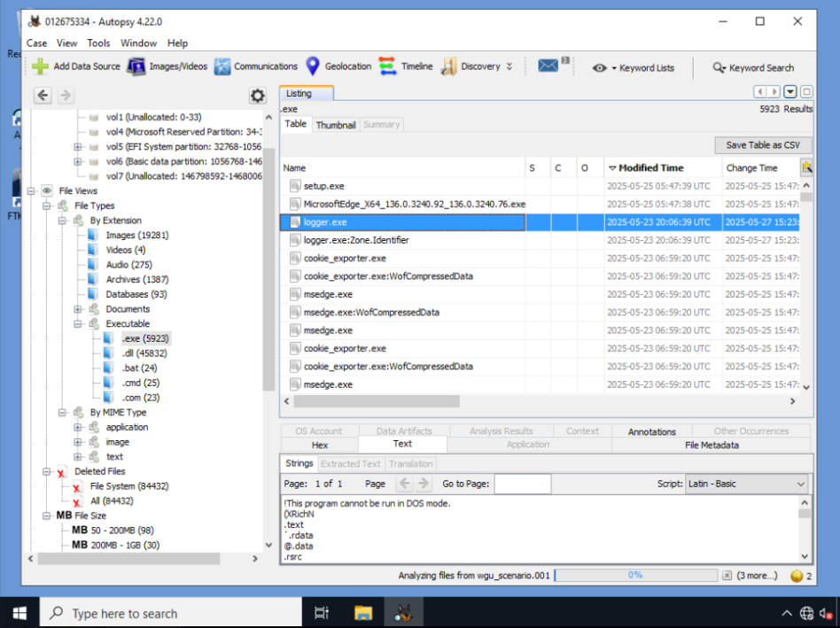Click the Save Table as CSV button
The height and width of the screenshot is (628, 840).
pos(763,145)
